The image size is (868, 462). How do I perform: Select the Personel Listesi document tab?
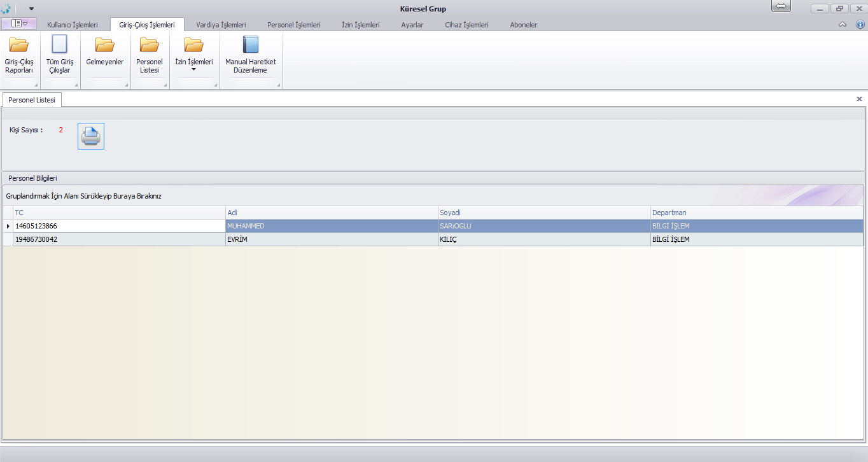point(32,100)
